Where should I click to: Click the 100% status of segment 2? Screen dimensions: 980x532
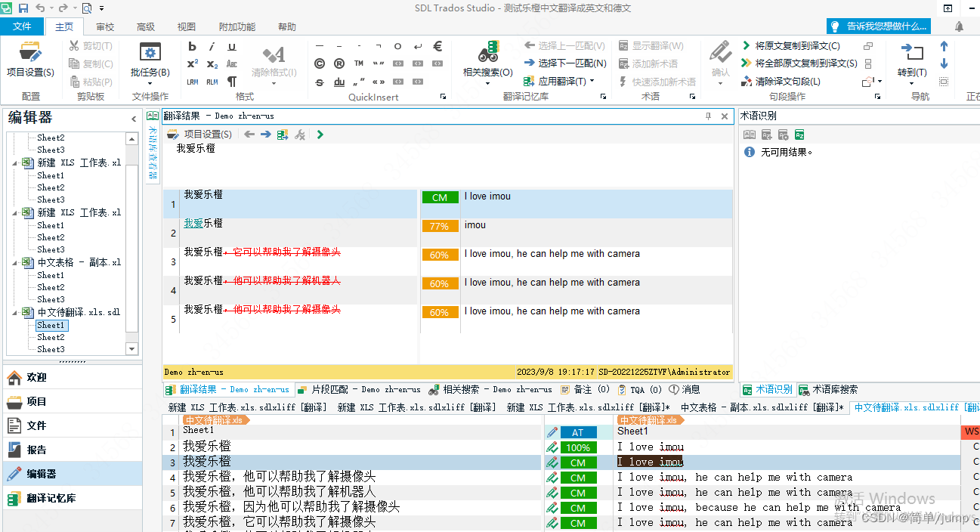click(578, 447)
